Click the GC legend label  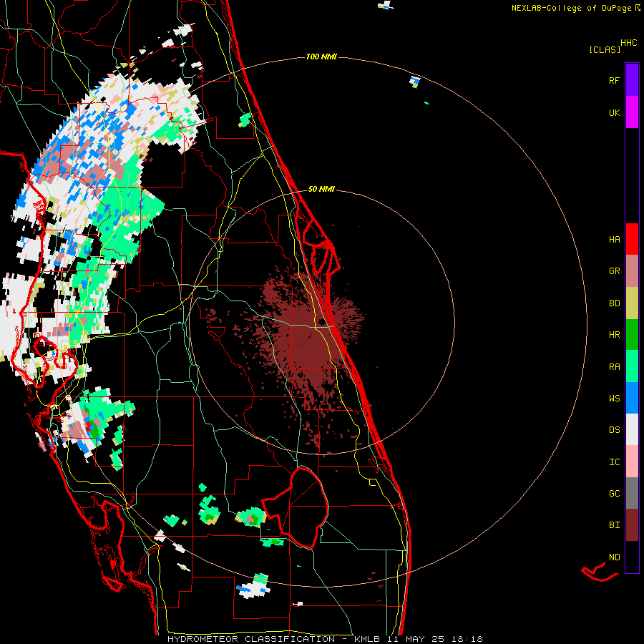coord(614,494)
